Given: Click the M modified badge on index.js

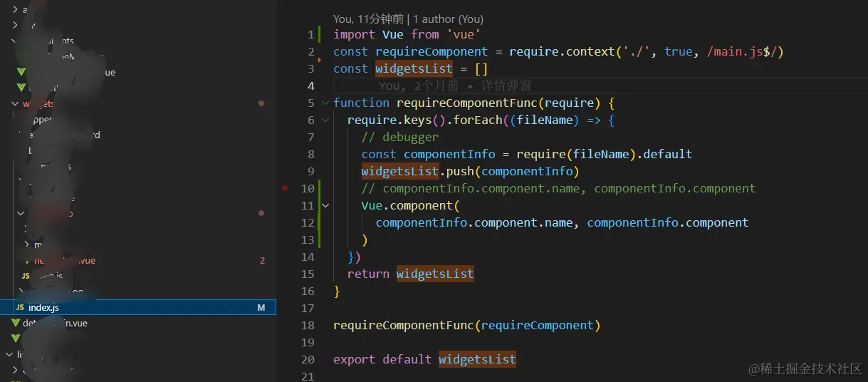Looking at the screenshot, I should (261, 308).
